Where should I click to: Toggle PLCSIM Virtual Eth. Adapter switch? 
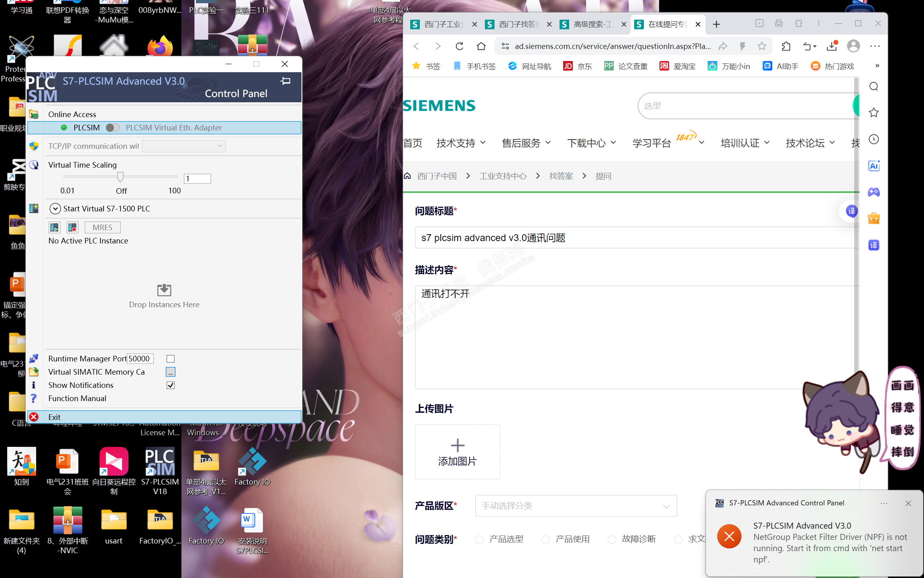[x=113, y=128]
